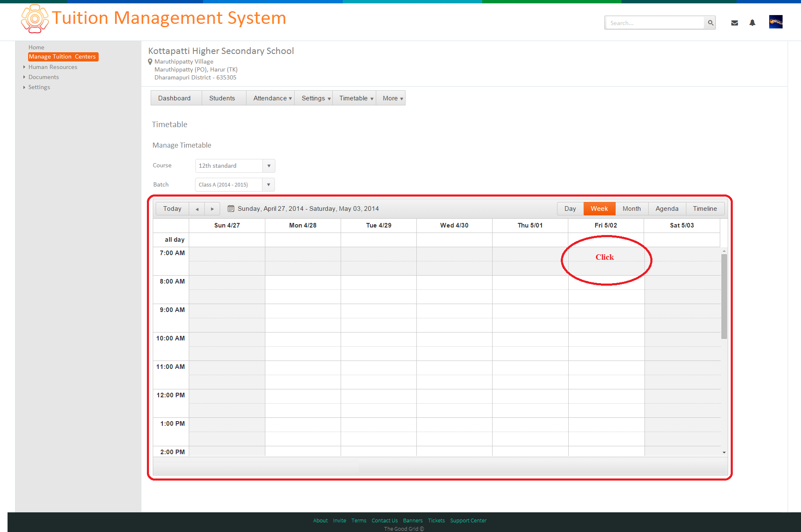The image size is (801, 532).
Task: Click the user profile avatar thumbnail
Action: [775, 22]
